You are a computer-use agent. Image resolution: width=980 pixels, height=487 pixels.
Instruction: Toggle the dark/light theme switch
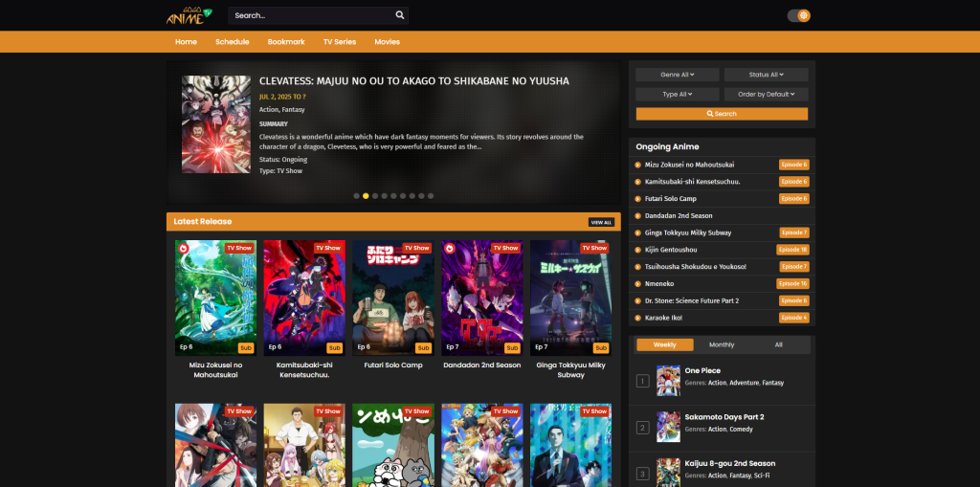[x=799, y=15]
